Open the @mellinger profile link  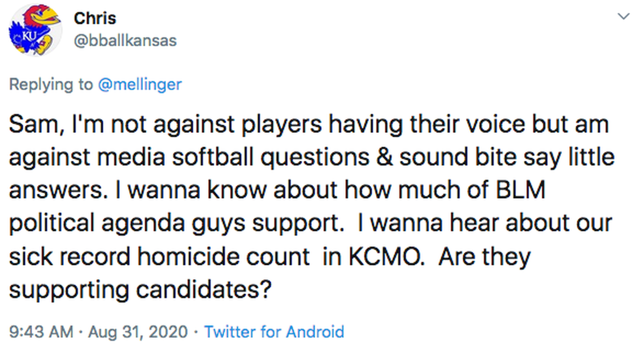pos(140,85)
